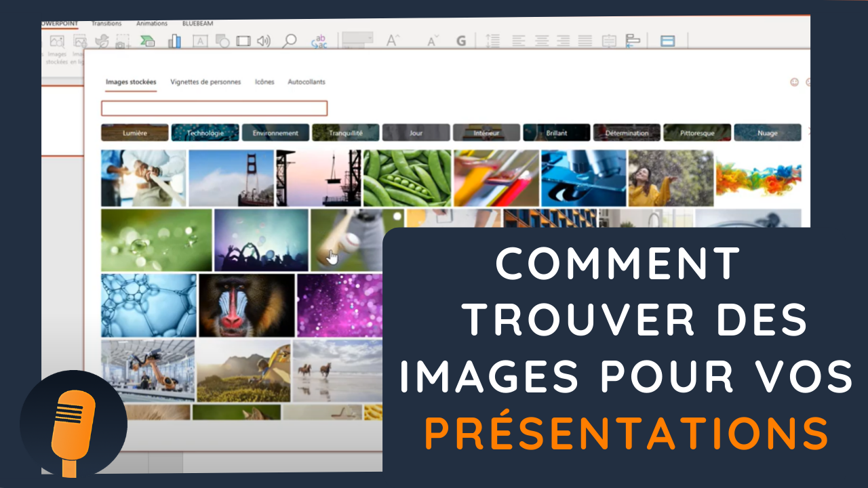Select the mandrill monkey face image
The height and width of the screenshot is (488, 868).
tap(247, 305)
